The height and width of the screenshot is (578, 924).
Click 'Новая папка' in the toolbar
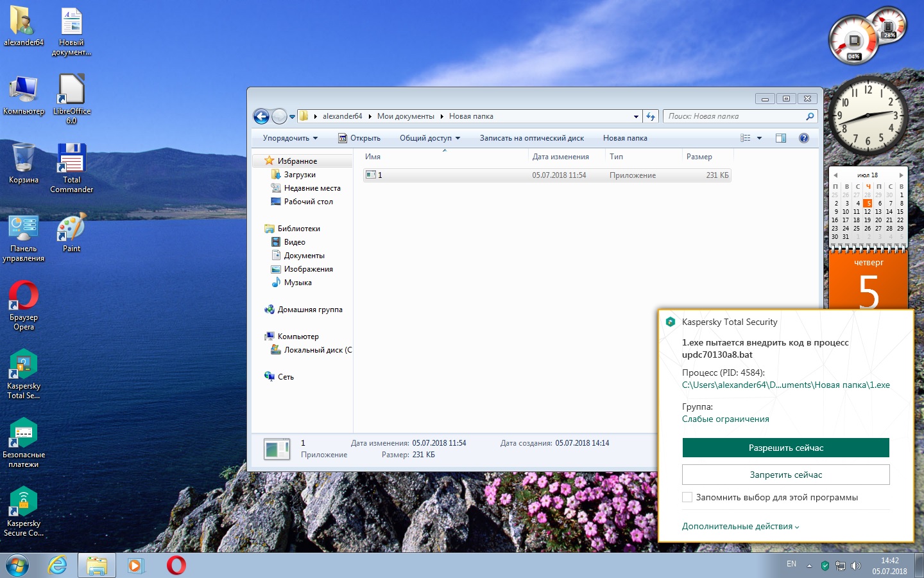(625, 138)
